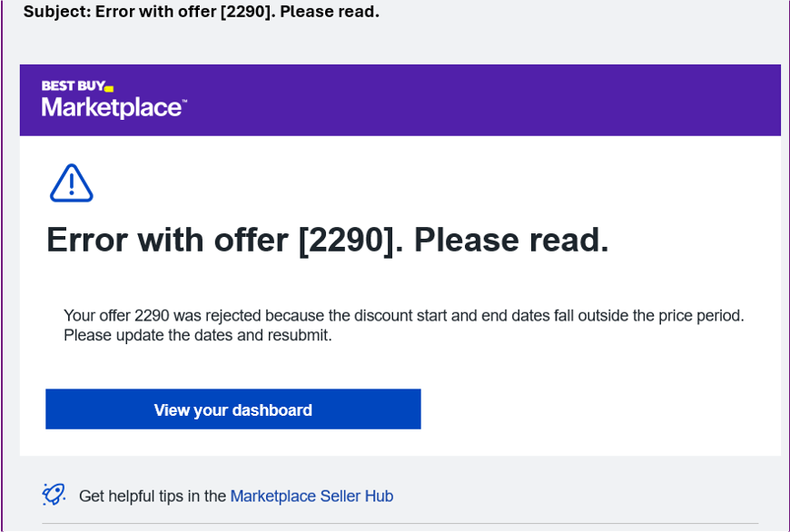Click the yellow Best Buy price tag icon
790x532 pixels.
(109, 89)
